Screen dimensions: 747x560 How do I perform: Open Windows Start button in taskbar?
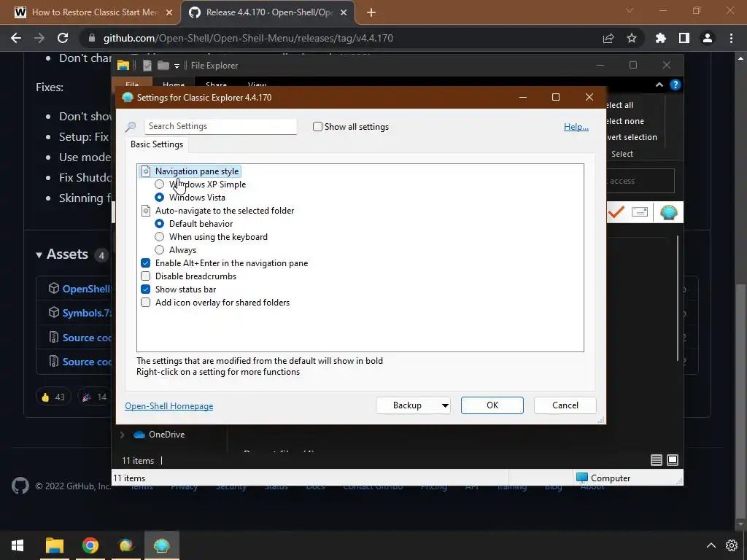(x=18, y=545)
